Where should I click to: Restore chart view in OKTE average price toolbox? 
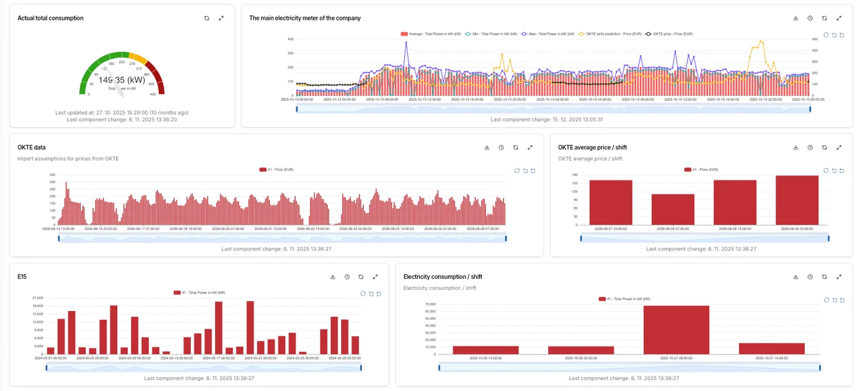point(826,170)
